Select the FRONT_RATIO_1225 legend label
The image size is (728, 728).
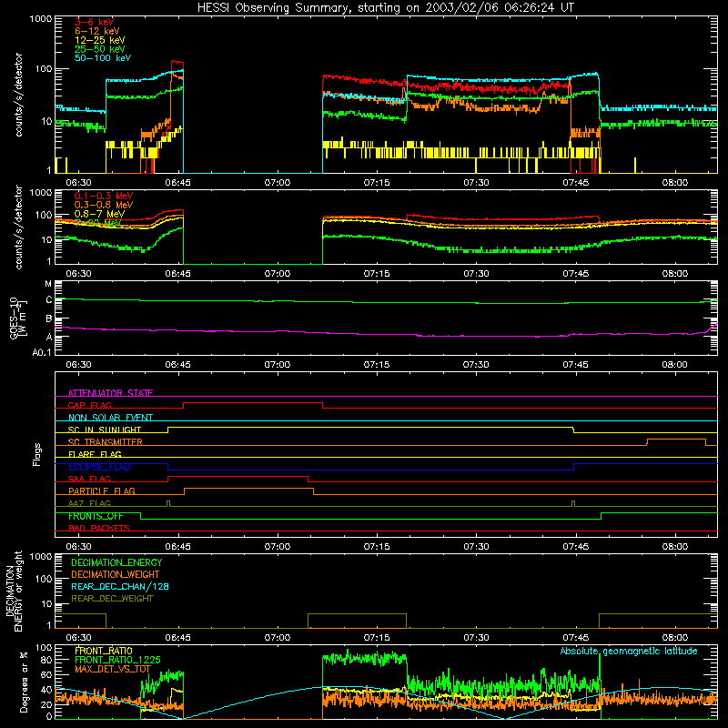click(117, 660)
